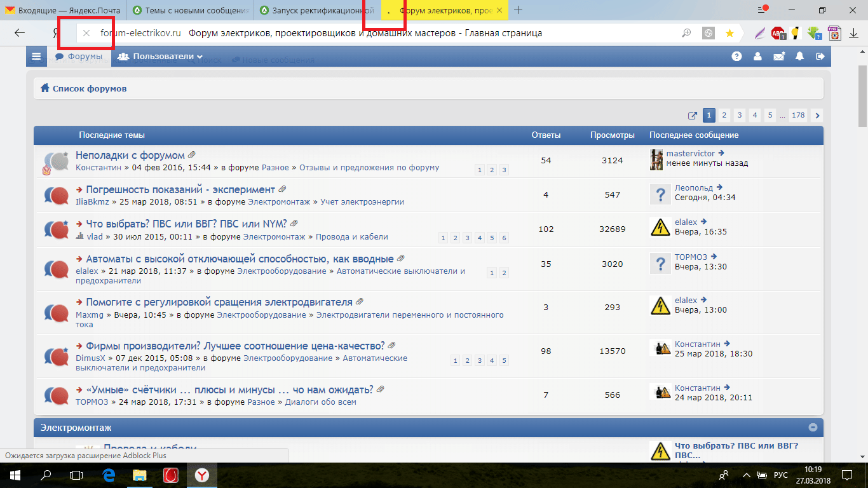
Task: Click the jump-to-page icon before pagination
Action: 693,116
